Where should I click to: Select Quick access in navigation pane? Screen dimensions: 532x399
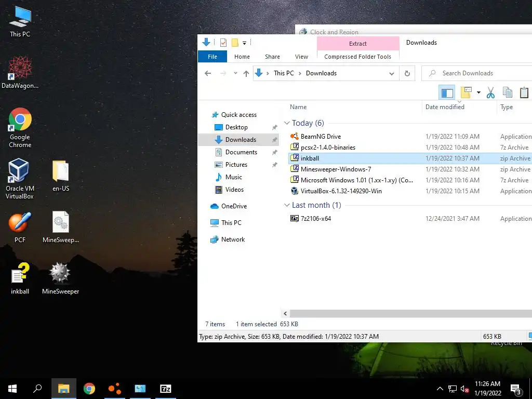(x=239, y=115)
